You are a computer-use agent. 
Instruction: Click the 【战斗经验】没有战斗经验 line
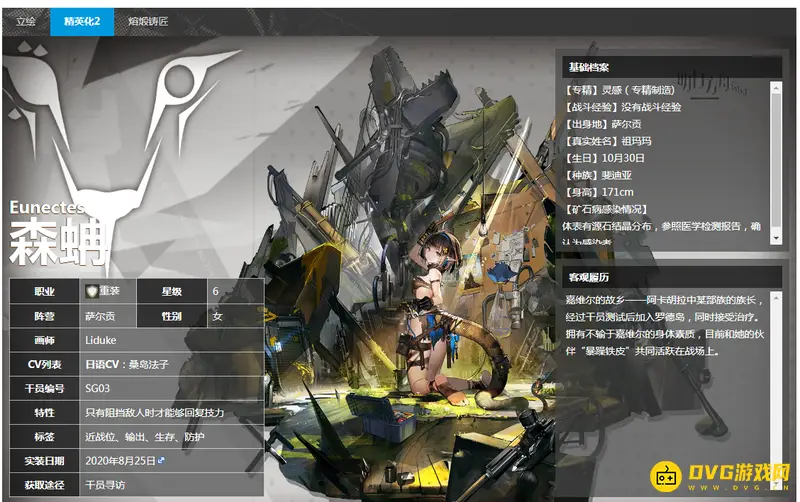[623, 107]
